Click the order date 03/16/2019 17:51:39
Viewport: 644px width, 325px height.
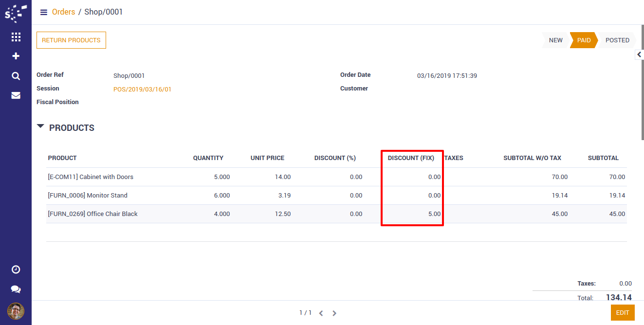pos(447,76)
